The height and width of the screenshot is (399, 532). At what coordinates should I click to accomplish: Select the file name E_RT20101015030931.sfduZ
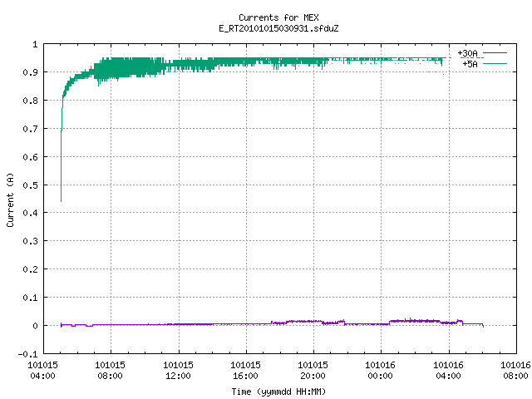(x=278, y=28)
